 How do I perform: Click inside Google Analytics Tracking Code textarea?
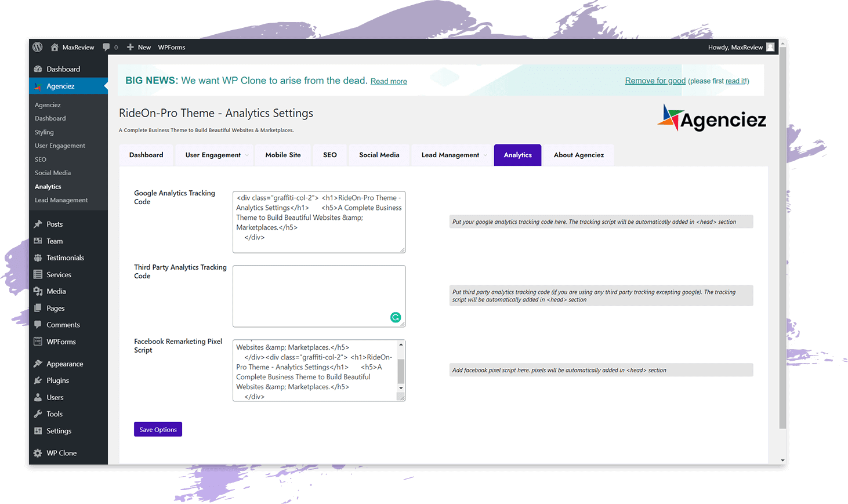[319, 222]
